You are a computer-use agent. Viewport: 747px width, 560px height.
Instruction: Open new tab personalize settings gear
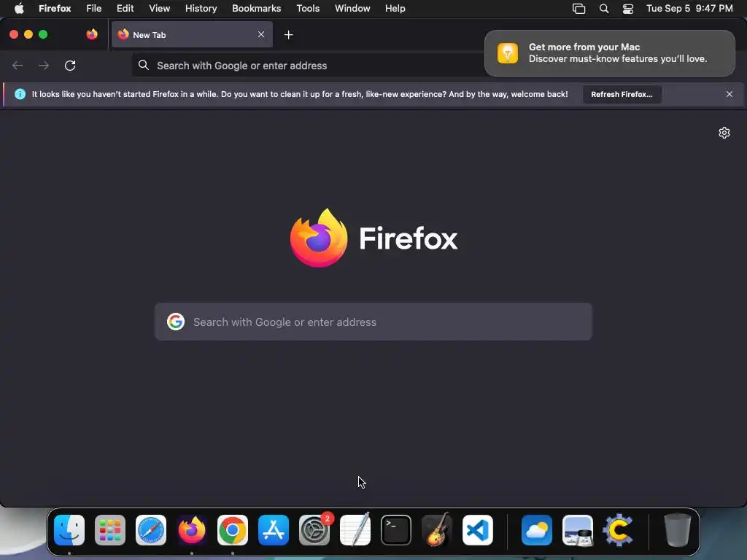pyautogui.click(x=724, y=133)
